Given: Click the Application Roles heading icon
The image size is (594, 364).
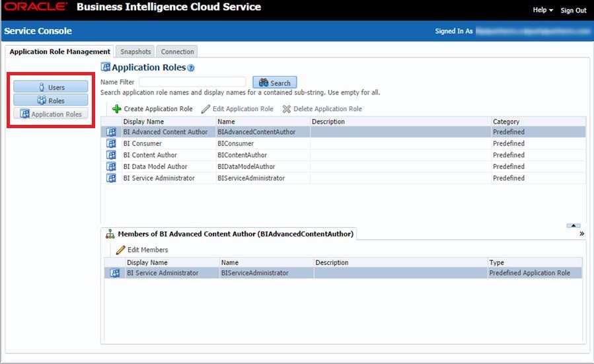Looking at the screenshot, I should pyautogui.click(x=105, y=67).
